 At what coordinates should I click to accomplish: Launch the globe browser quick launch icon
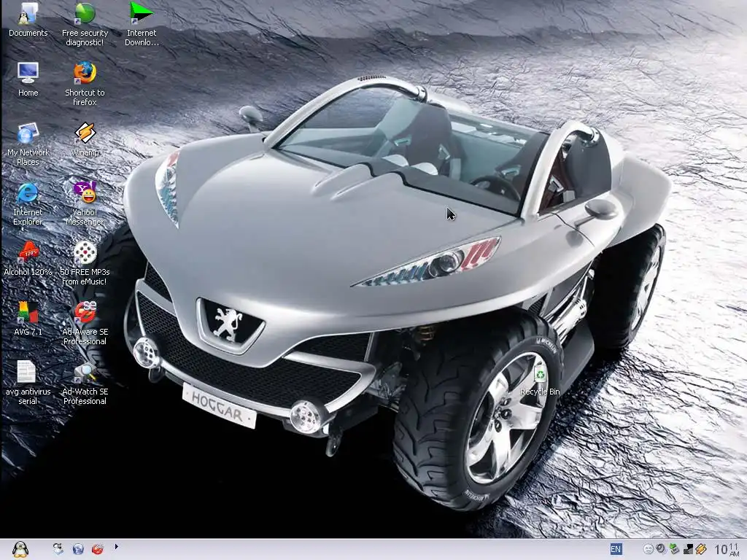click(78, 549)
